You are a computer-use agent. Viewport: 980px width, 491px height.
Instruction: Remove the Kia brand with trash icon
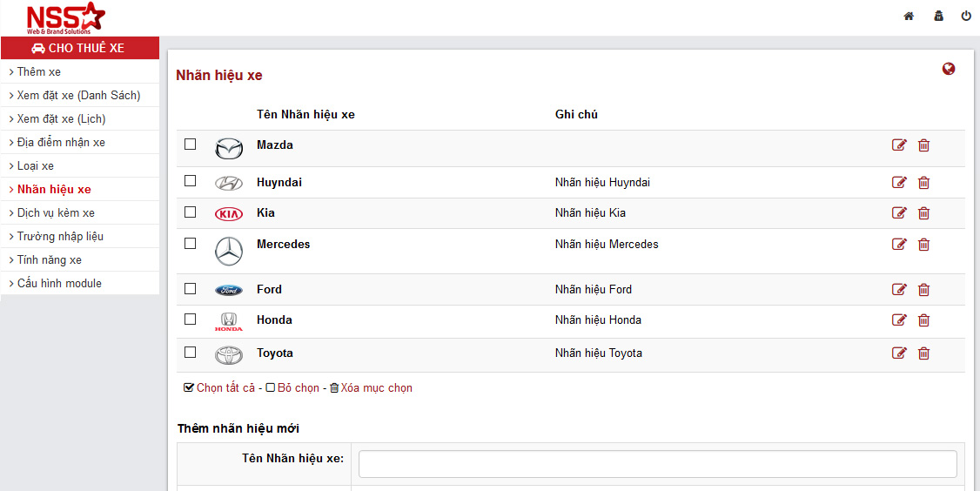(x=923, y=213)
